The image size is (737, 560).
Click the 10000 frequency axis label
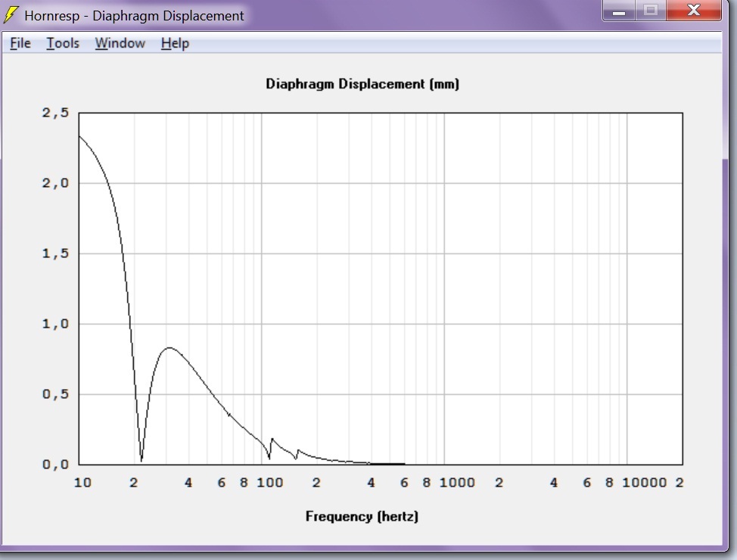click(645, 482)
